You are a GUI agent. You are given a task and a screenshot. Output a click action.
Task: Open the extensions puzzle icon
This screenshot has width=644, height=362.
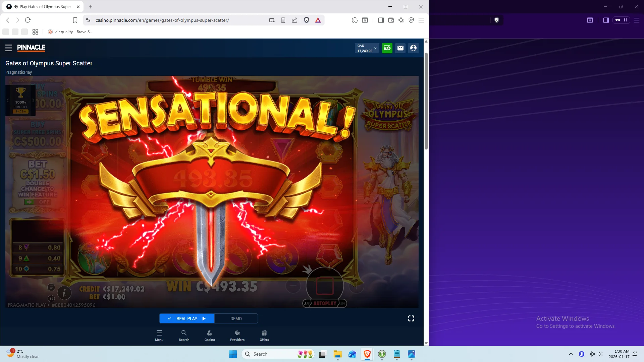(355, 20)
